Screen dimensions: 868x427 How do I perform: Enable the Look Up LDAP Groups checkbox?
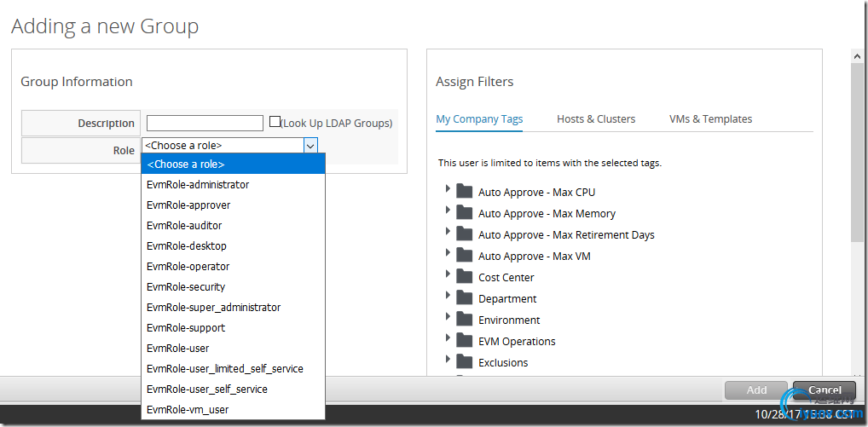point(275,122)
